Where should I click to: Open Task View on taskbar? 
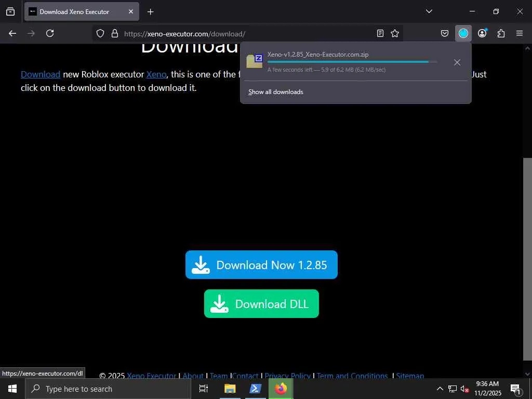[203, 389]
